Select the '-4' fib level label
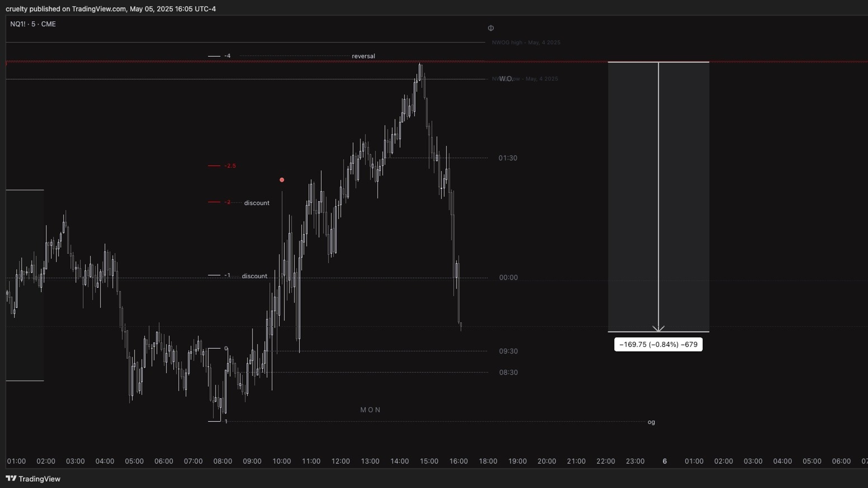The width and height of the screenshot is (868, 488). pyautogui.click(x=227, y=56)
